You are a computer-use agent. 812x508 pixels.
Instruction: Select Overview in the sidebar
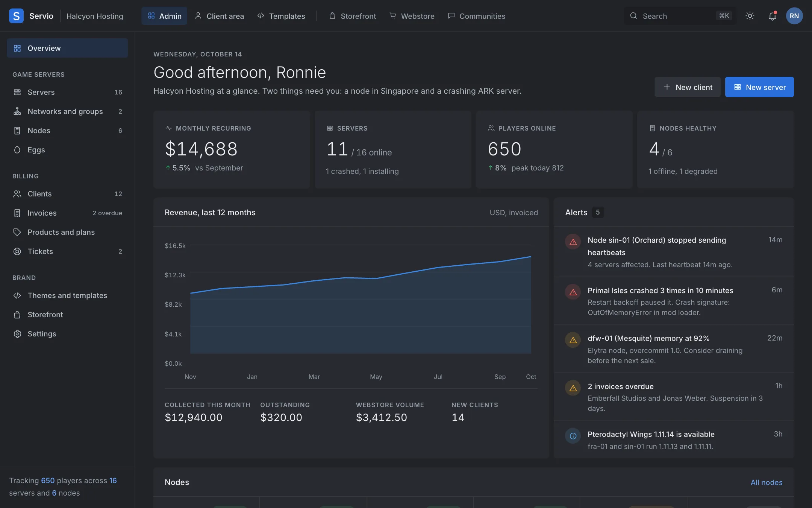tap(67, 48)
